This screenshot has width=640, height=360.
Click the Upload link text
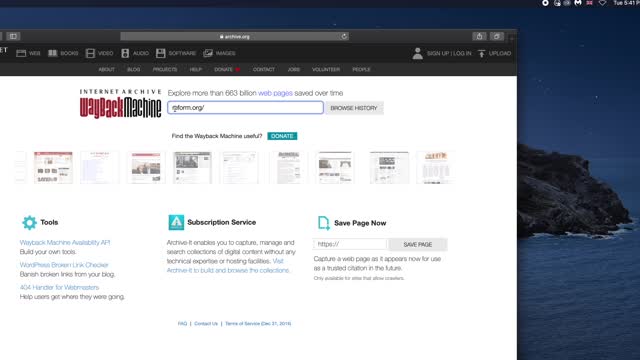500,53
